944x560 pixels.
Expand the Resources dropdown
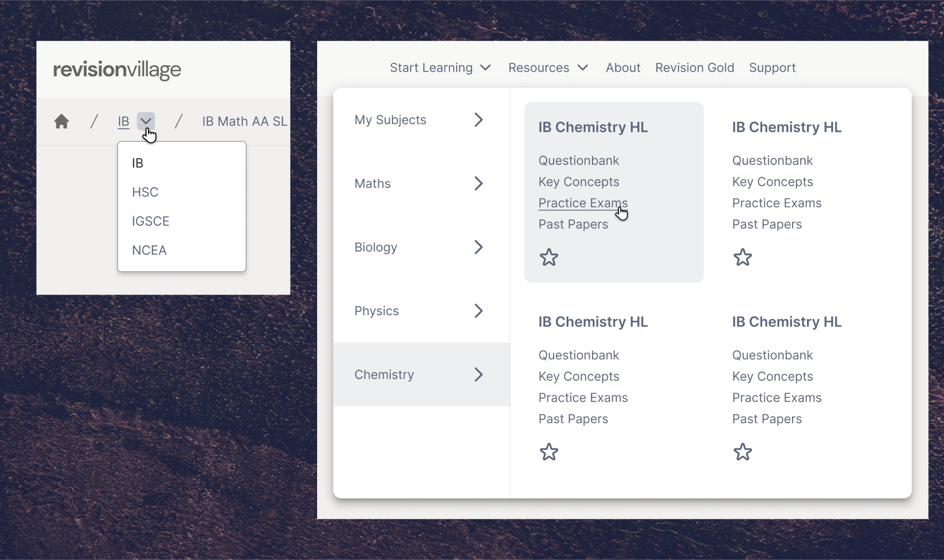[548, 67]
